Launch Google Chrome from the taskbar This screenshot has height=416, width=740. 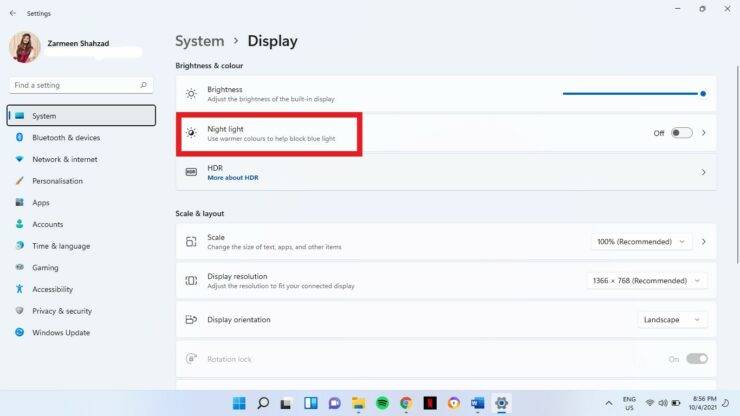(x=406, y=403)
